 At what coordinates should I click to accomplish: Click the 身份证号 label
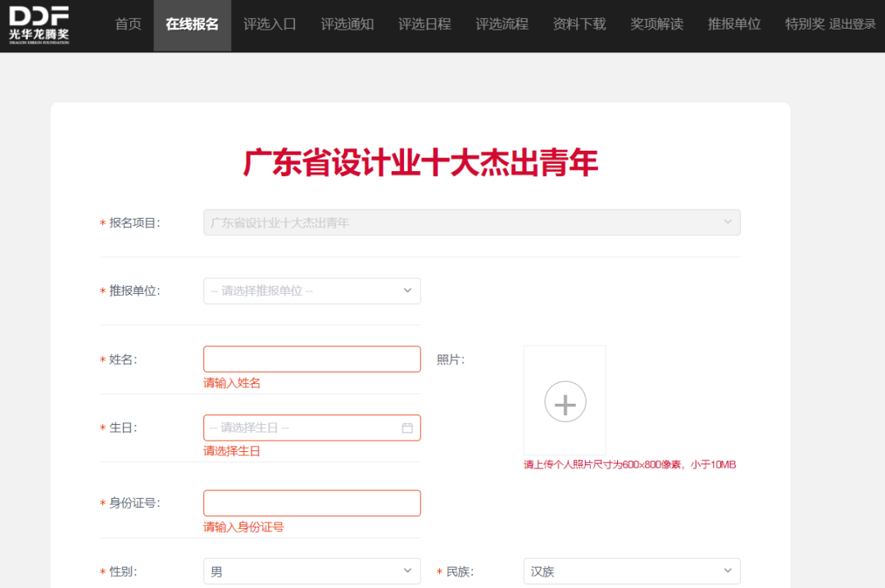(134, 503)
